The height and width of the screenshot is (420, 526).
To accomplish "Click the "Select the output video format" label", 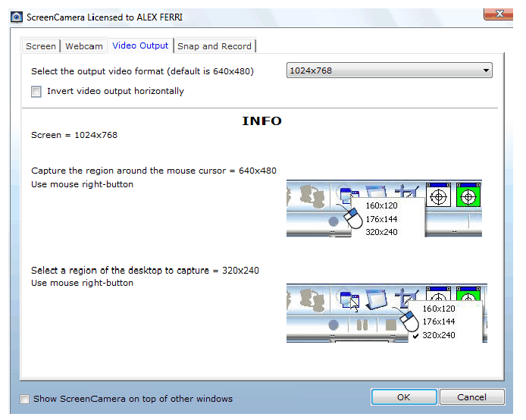I will click(142, 71).
